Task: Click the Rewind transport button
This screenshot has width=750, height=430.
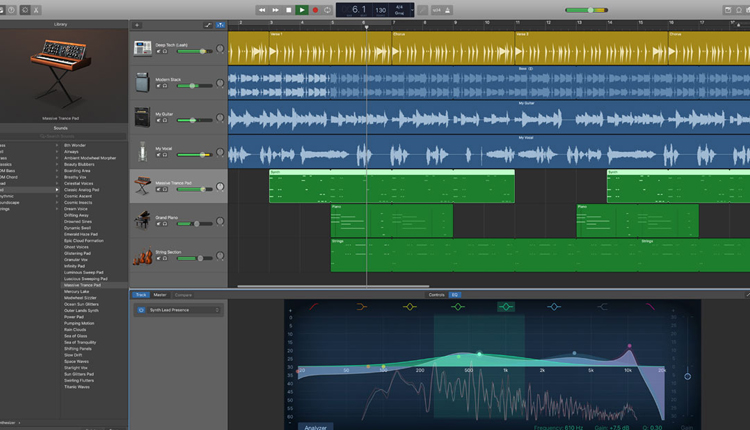Action: (262, 10)
